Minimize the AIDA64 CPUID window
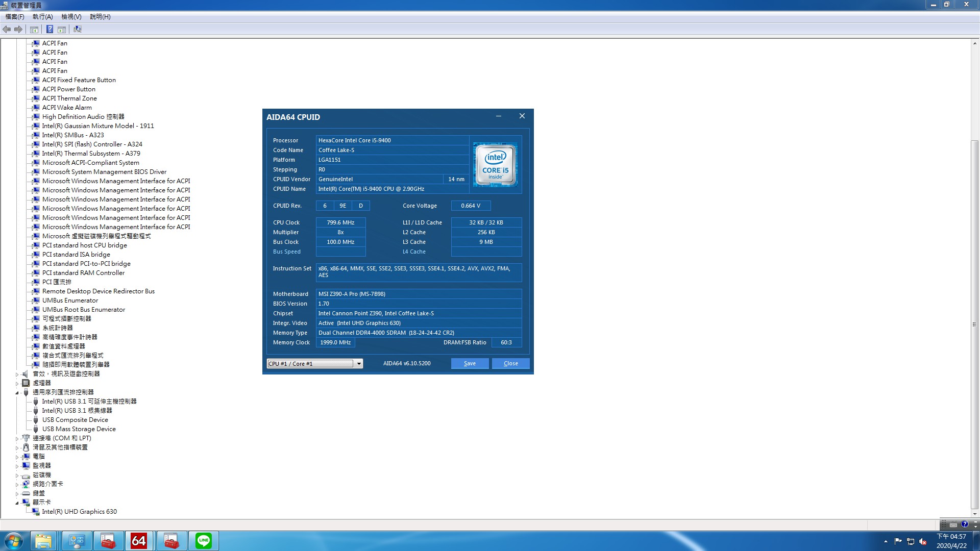This screenshot has width=980, height=551. (499, 116)
